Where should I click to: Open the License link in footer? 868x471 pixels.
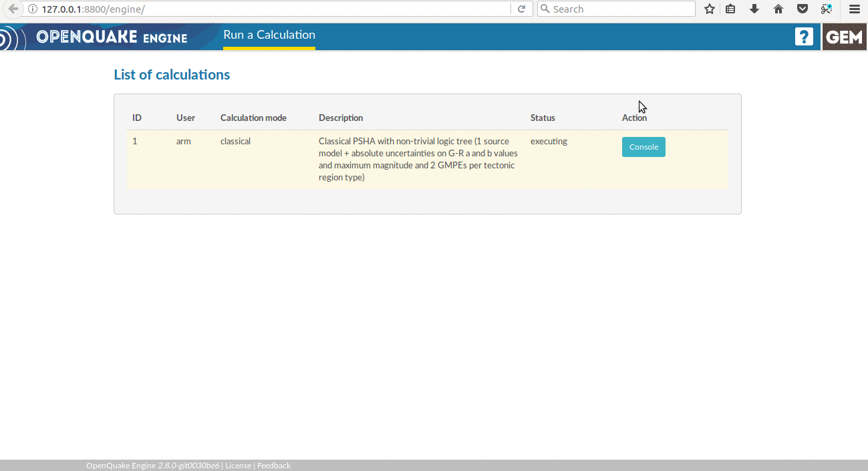click(x=238, y=466)
